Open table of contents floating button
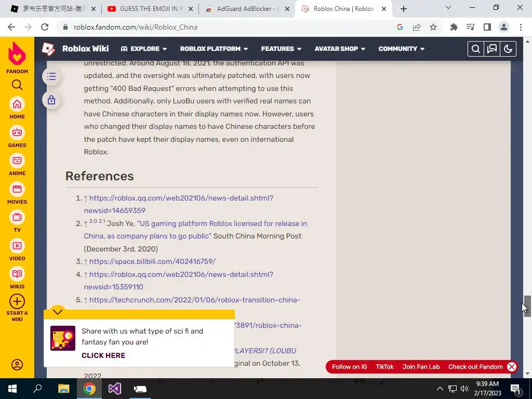The width and height of the screenshot is (532, 399). tap(51, 76)
